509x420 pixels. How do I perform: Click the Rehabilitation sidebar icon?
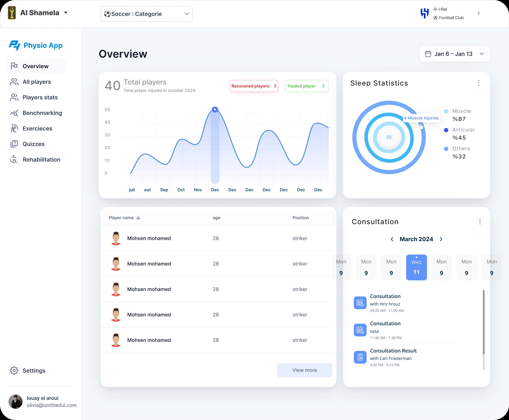[x=14, y=159]
